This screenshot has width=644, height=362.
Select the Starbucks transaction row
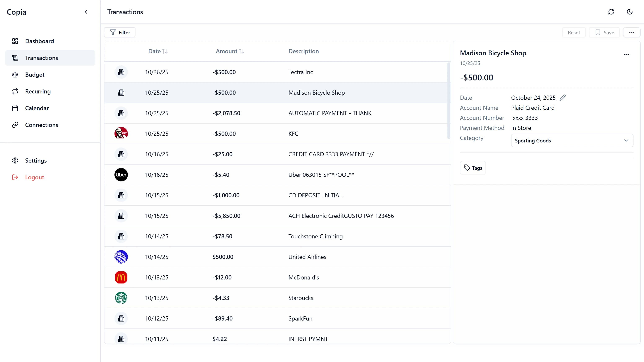(x=275, y=298)
